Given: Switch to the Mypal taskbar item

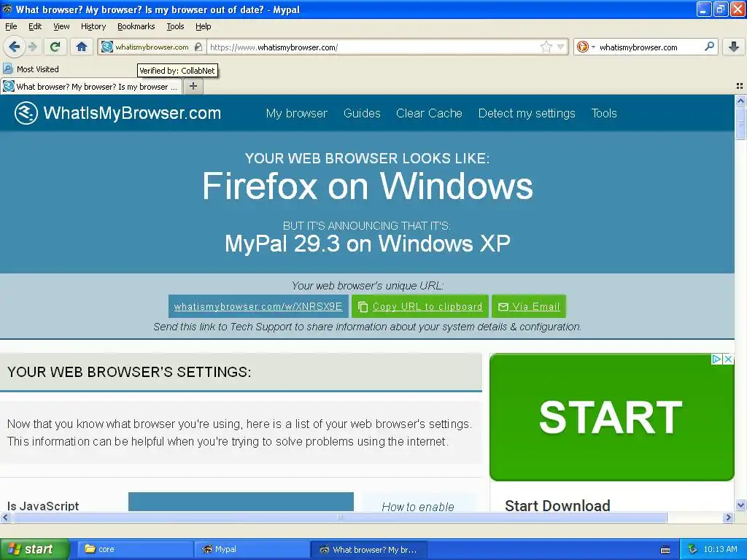Looking at the screenshot, I should point(252,549).
